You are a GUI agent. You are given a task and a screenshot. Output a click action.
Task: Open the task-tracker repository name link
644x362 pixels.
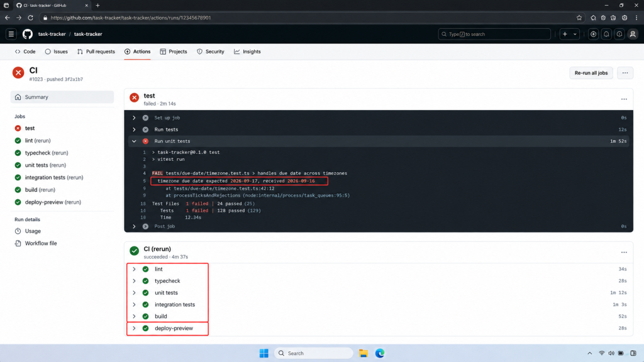coord(88,34)
